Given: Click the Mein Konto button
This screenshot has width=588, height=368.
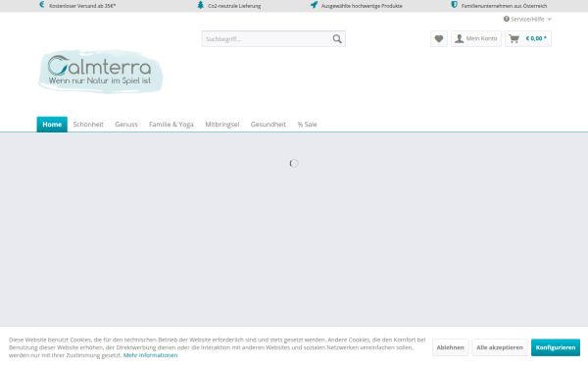Looking at the screenshot, I should [476, 38].
